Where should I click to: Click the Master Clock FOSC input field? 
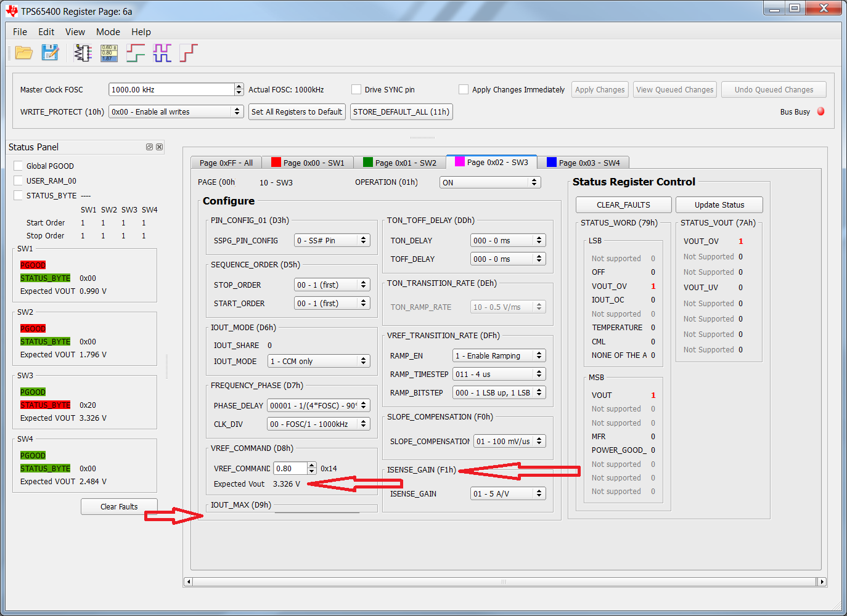click(x=171, y=89)
